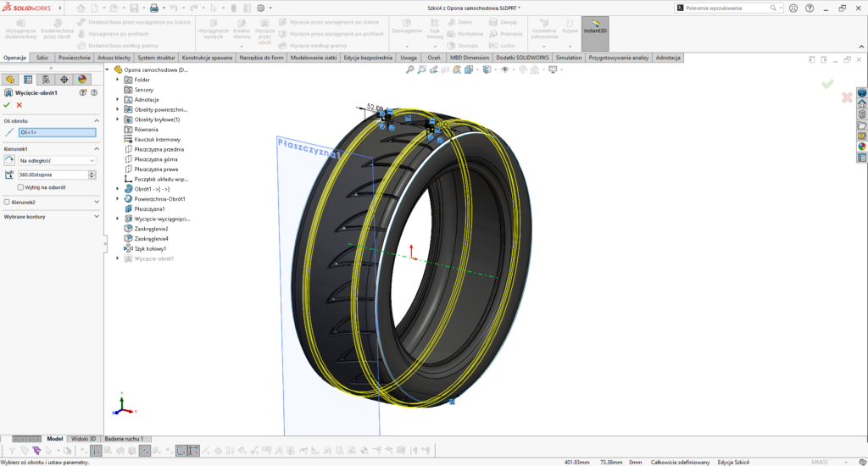This screenshot has height=466, width=868.
Task: Click the Dynamic Annotation Views icon
Action: pyautogui.click(x=457, y=69)
